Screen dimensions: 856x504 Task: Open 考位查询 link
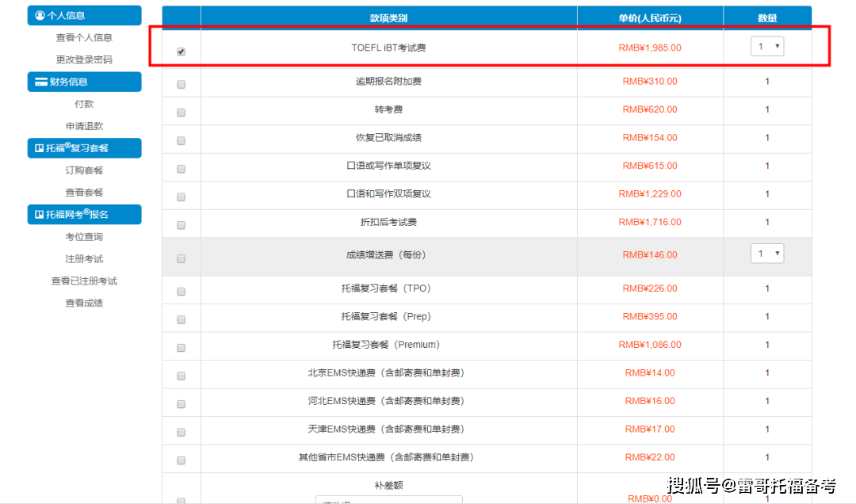(84, 236)
